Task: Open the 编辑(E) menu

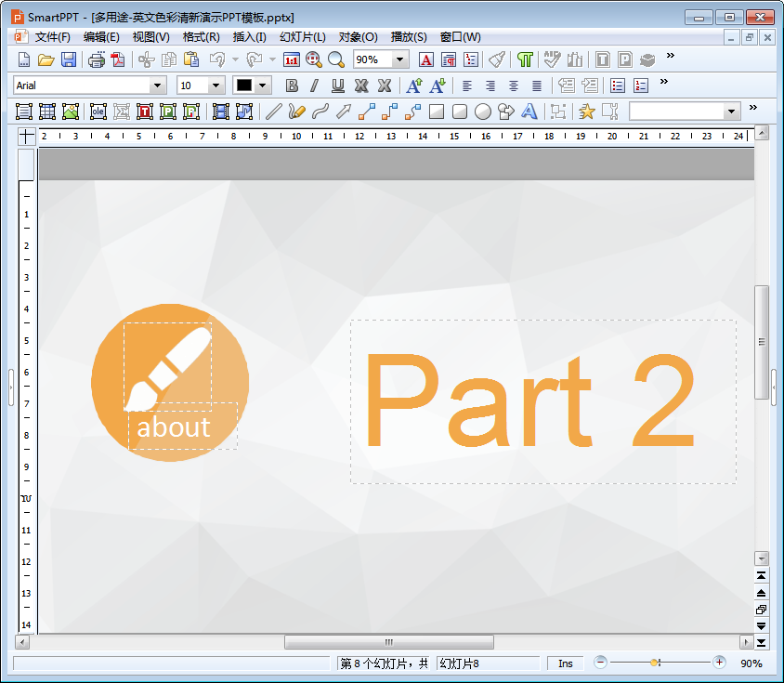Action: pos(101,37)
